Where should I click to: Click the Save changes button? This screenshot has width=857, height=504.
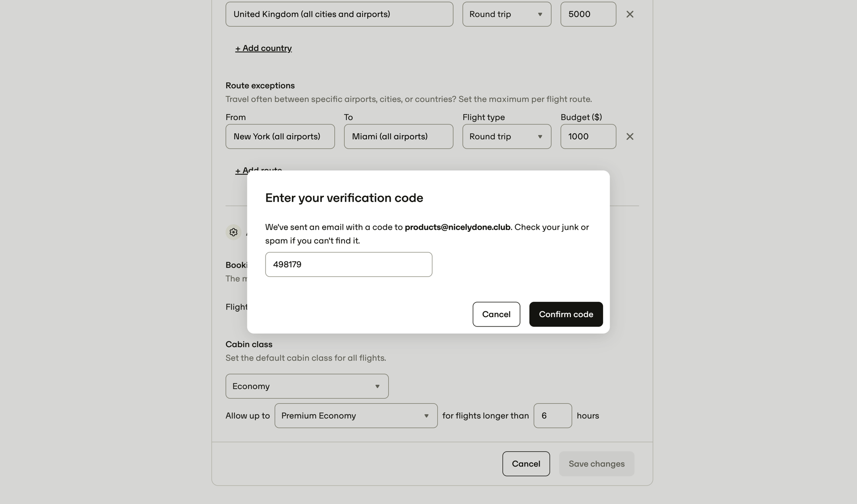(x=596, y=463)
